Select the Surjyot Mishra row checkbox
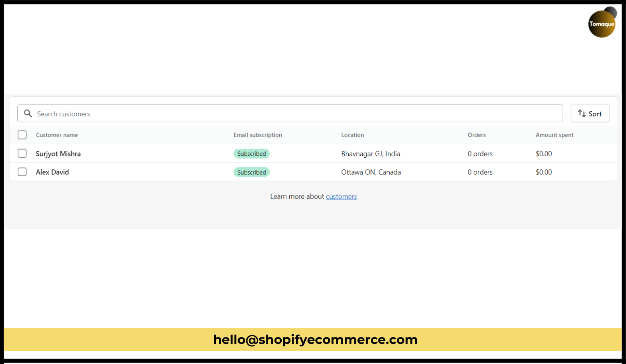 click(x=22, y=153)
